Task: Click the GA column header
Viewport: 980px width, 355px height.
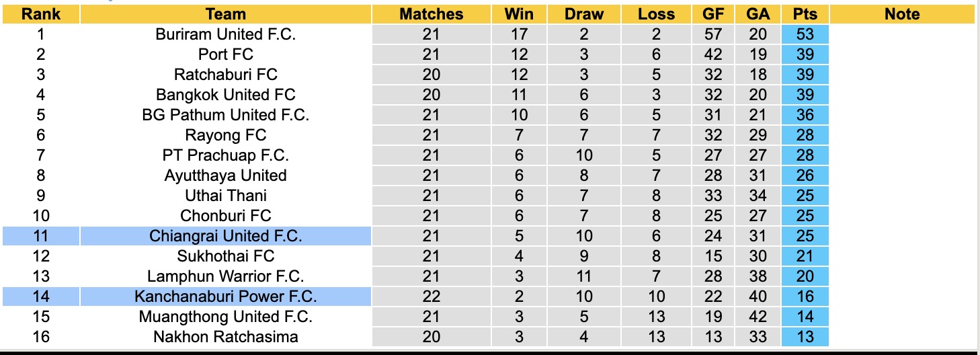Action: click(758, 14)
